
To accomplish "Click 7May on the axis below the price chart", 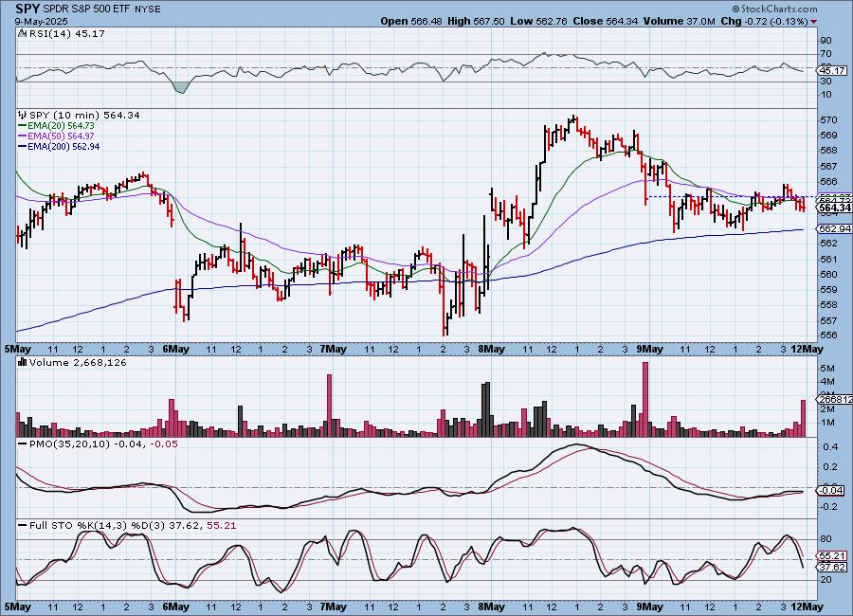I will 333,349.
